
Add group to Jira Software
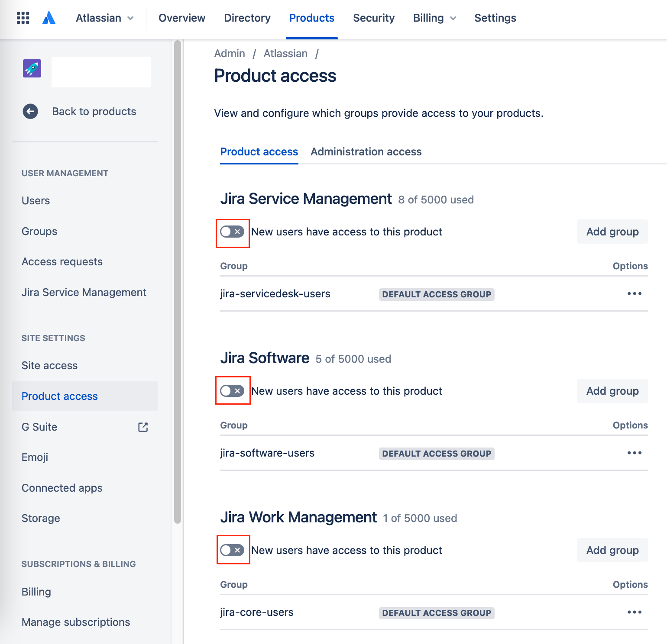pyautogui.click(x=612, y=391)
